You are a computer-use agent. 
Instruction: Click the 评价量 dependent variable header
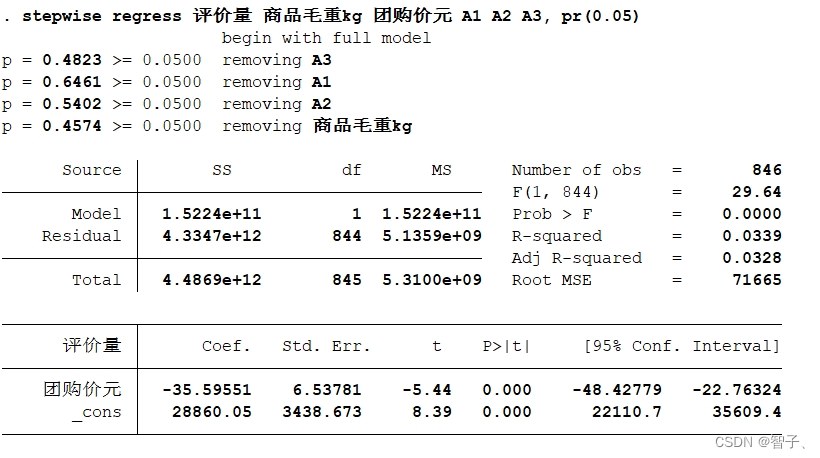(x=92, y=346)
